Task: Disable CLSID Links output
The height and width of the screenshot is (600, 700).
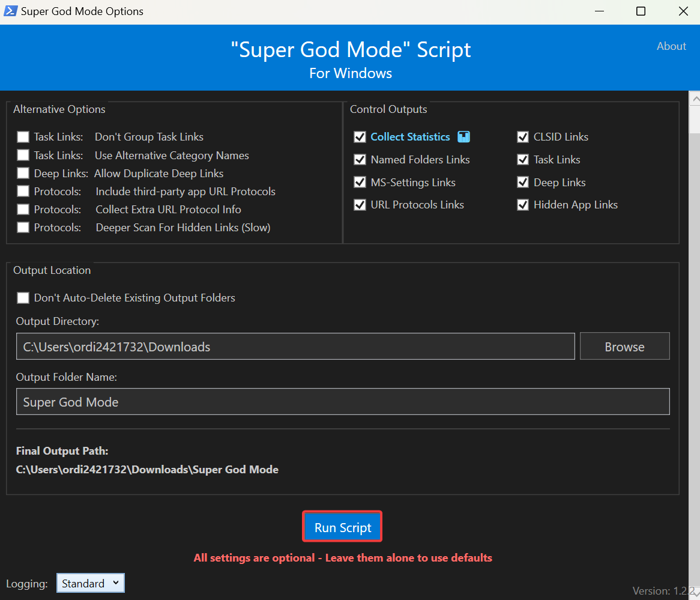Action: pos(523,137)
